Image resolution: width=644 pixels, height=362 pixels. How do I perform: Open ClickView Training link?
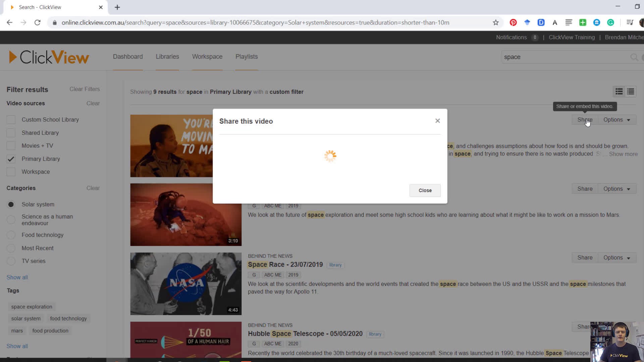572,37
